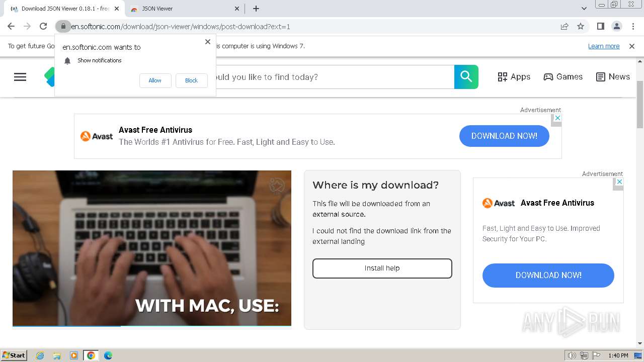Select the Chrome taskbar icon

coord(91,355)
